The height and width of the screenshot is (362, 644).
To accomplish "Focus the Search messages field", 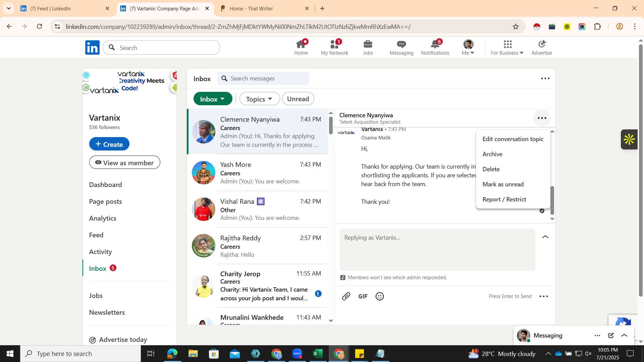I will (263, 78).
